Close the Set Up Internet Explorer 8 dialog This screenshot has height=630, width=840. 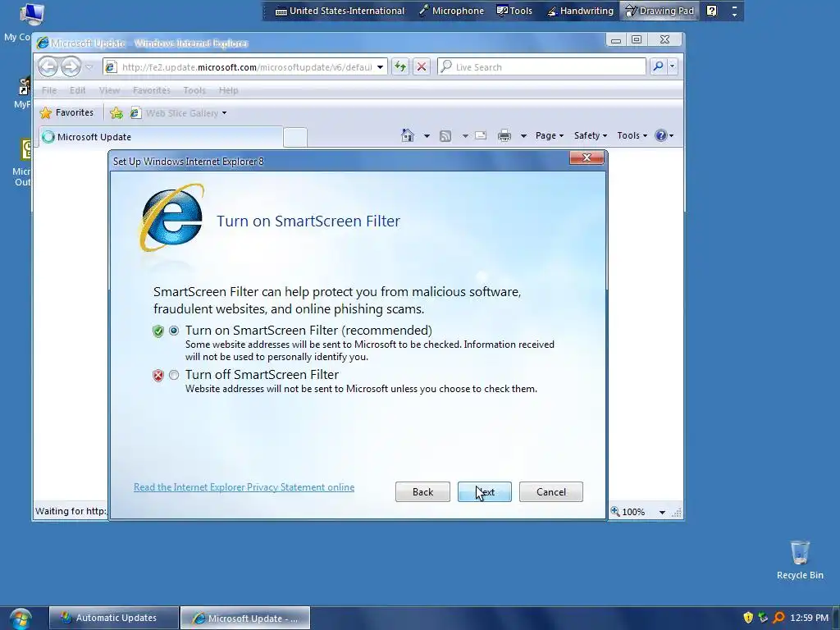point(587,157)
